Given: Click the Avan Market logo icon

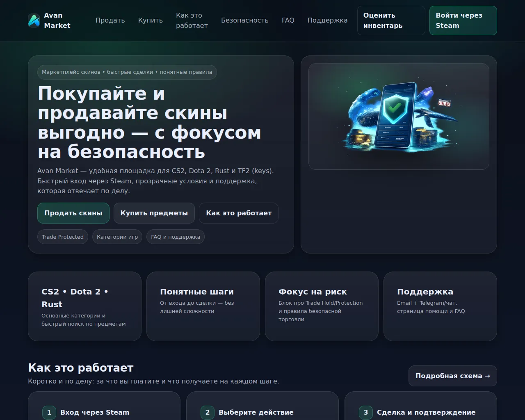Looking at the screenshot, I should point(34,21).
